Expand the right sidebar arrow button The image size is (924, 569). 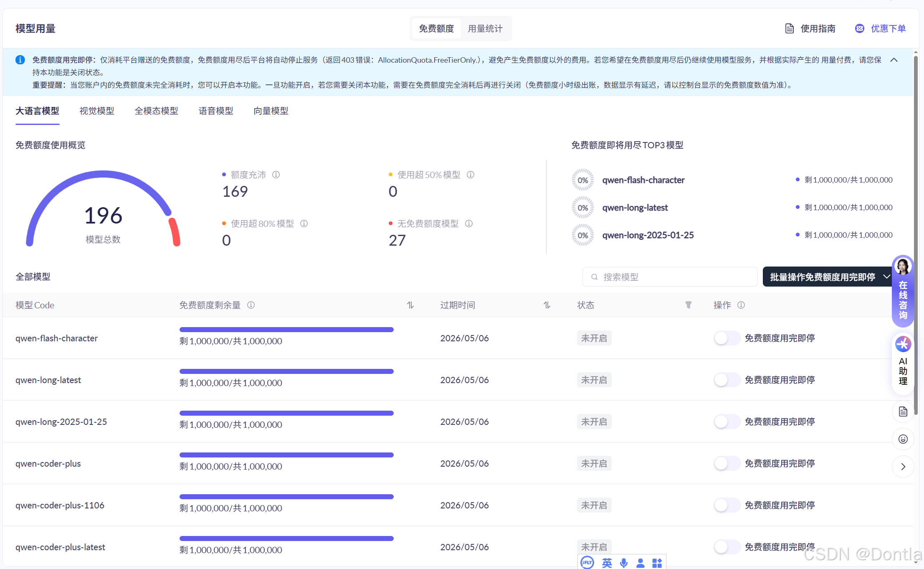(903, 467)
